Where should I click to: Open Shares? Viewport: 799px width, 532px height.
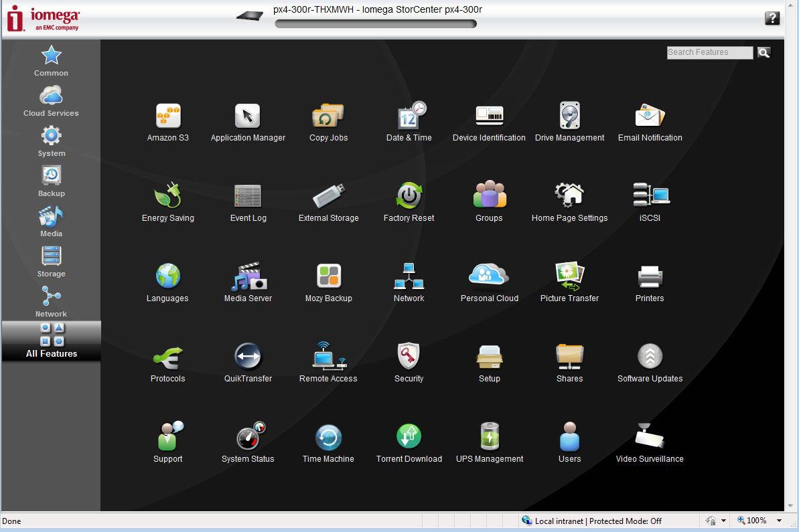tap(569, 363)
